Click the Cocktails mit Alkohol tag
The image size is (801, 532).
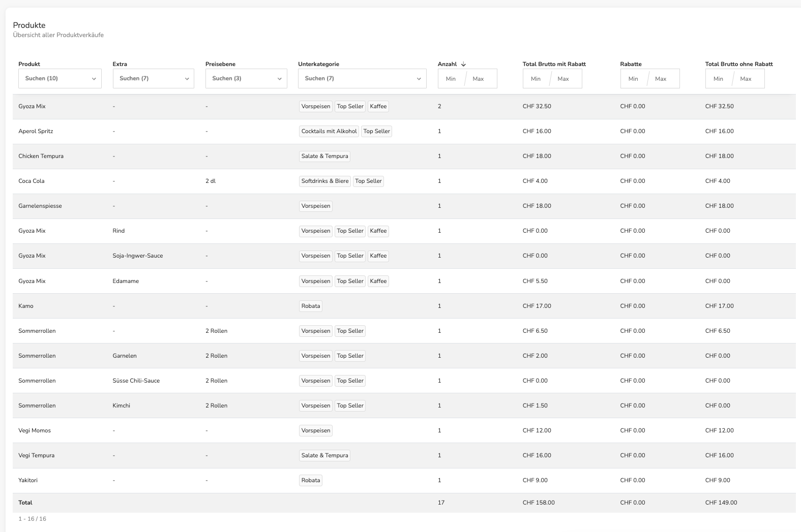pyautogui.click(x=329, y=131)
